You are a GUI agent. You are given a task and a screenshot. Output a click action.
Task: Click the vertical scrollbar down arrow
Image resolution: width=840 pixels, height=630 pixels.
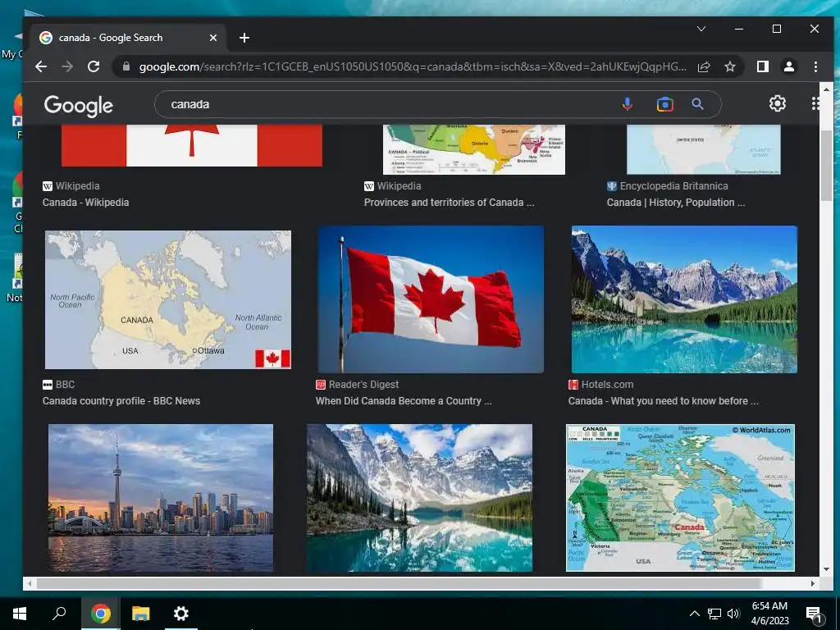coord(826,569)
